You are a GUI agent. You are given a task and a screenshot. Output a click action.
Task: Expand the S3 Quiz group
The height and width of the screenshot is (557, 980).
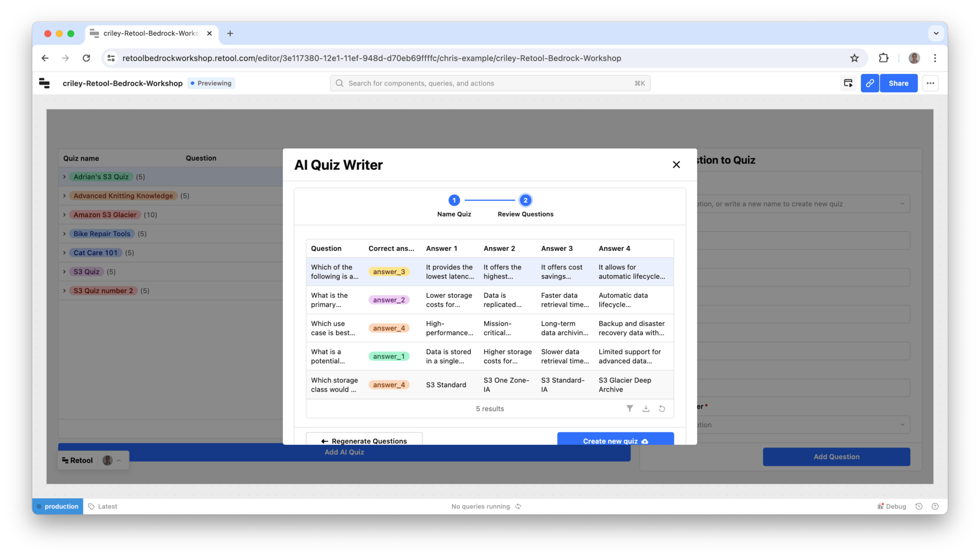(64, 272)
